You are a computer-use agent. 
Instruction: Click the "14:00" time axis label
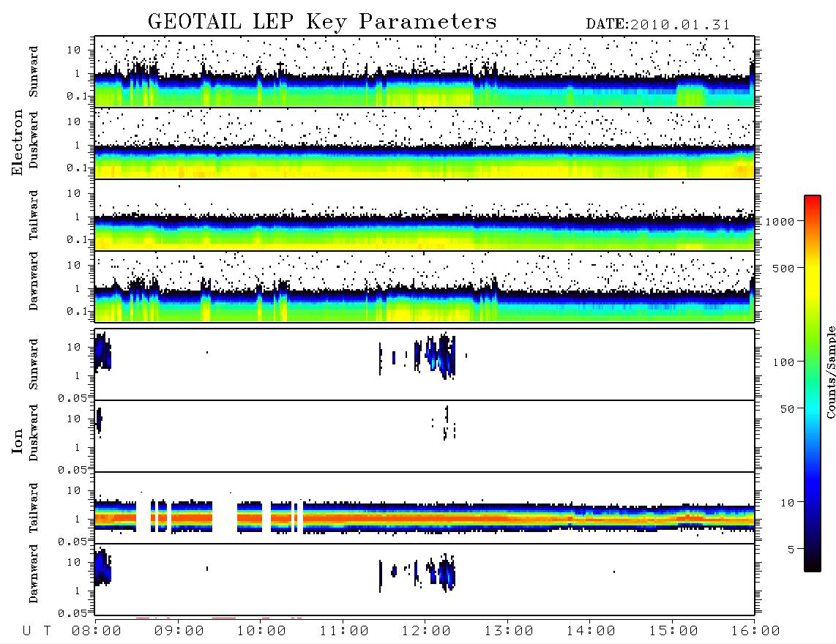(x=591, y=632)
